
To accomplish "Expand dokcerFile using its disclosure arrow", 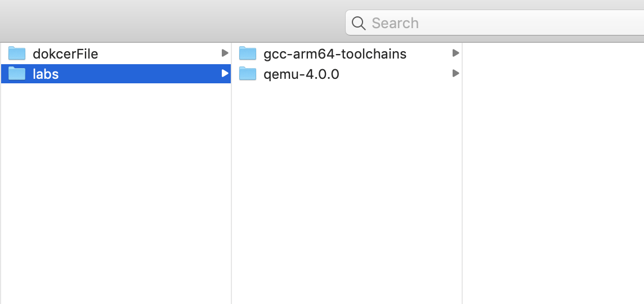I will pos(225,53).
